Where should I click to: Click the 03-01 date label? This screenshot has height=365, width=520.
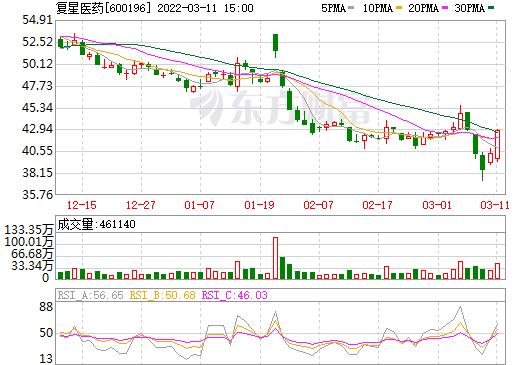(x=437, y=205)
